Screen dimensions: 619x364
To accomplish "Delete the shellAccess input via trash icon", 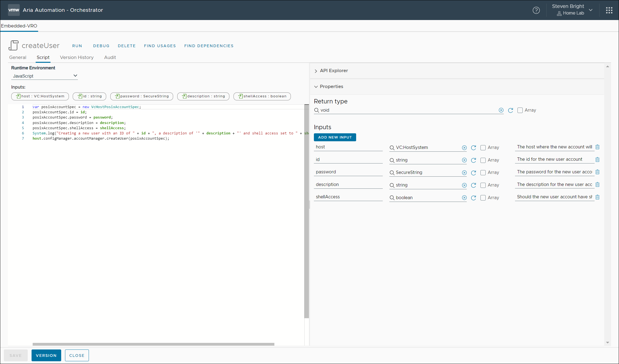I will [597, 197].
